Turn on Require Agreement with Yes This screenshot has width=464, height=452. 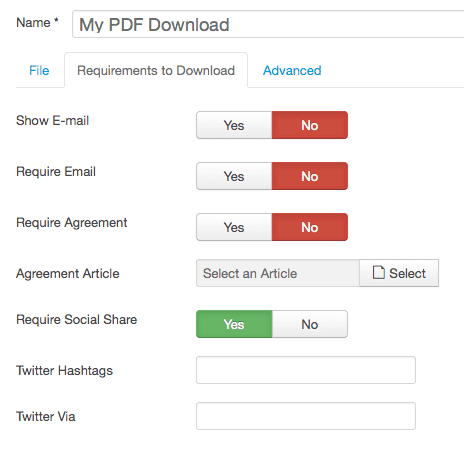(234, 227)
